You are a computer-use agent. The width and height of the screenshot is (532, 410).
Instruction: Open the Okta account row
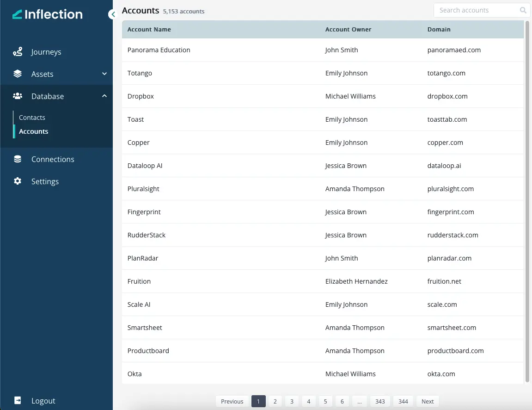323,373
